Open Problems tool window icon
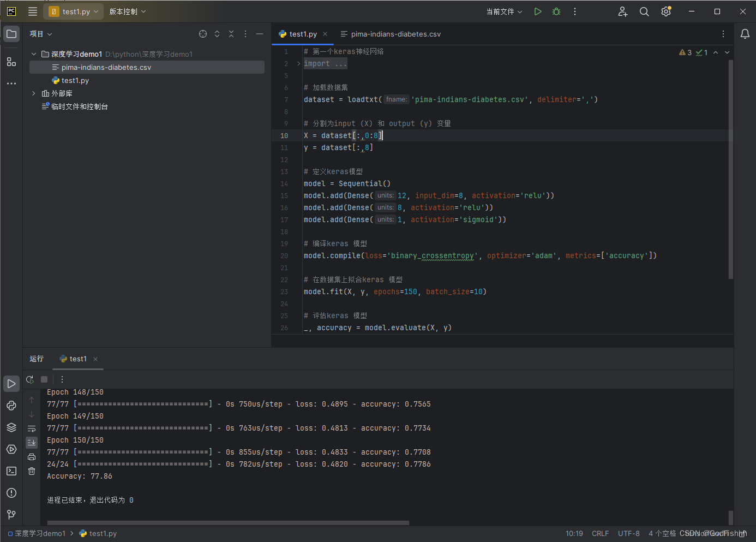Screen dimensions: 756x542 (x=11, y=493)
